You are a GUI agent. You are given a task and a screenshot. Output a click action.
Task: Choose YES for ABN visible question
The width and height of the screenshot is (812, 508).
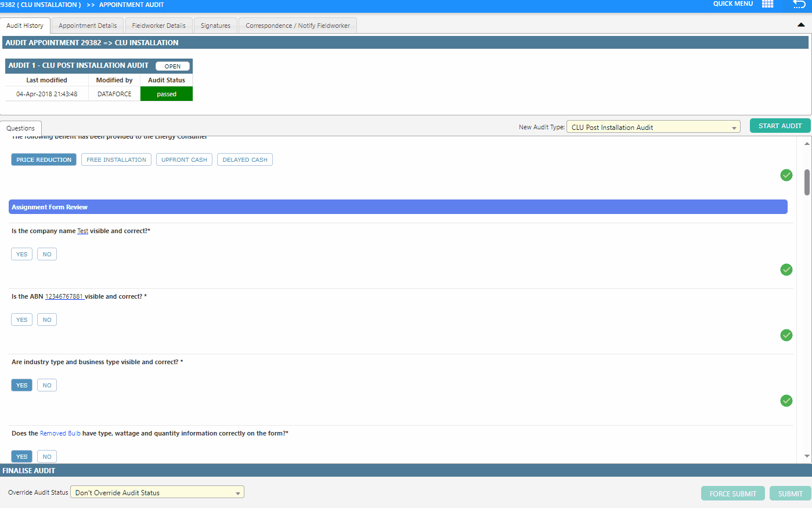[22, 320]
